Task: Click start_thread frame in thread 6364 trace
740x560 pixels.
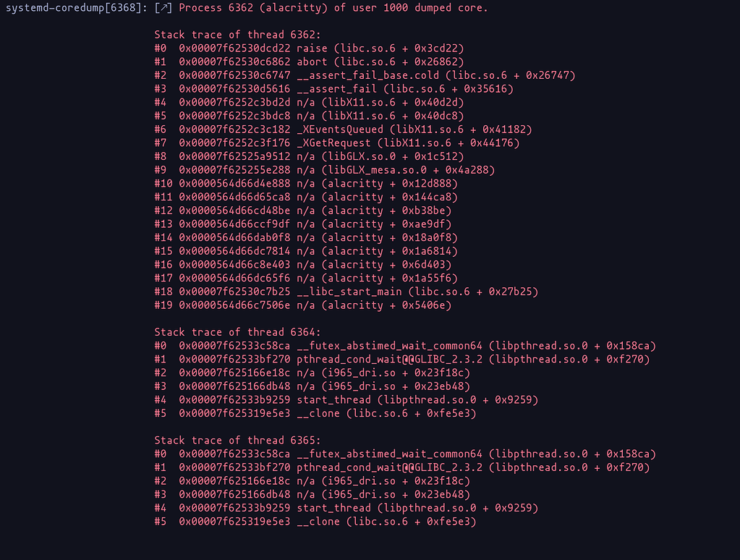Action: (x=346, y=400)
